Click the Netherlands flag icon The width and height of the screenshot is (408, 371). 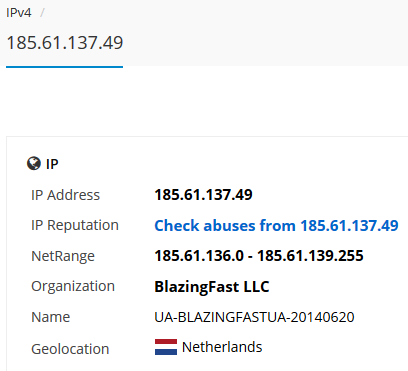click(166, 347)
